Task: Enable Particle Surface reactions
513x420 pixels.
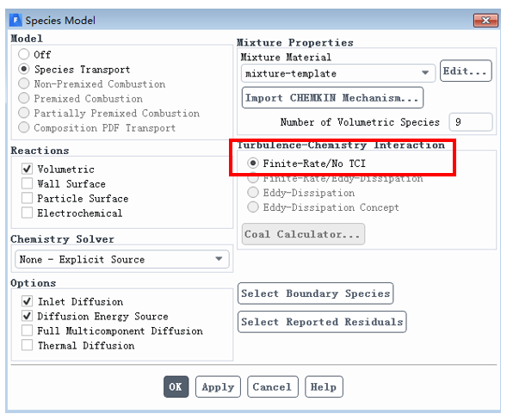Action: coord(28,198)
